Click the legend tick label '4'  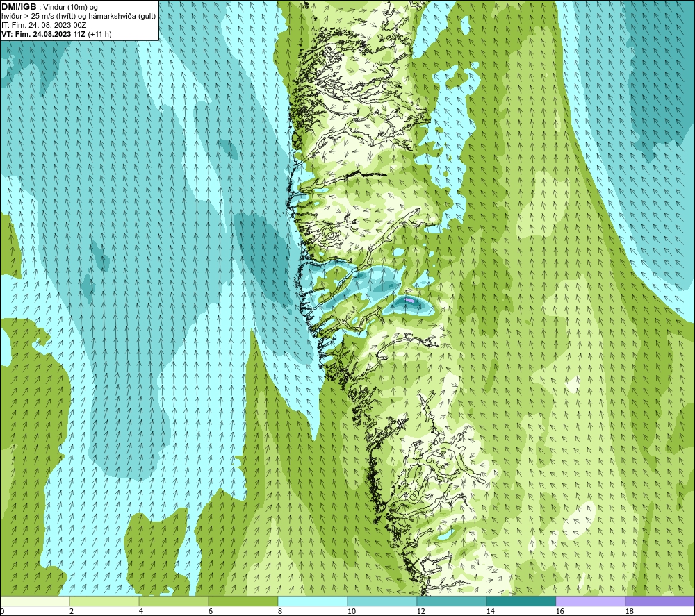(140, 611)
